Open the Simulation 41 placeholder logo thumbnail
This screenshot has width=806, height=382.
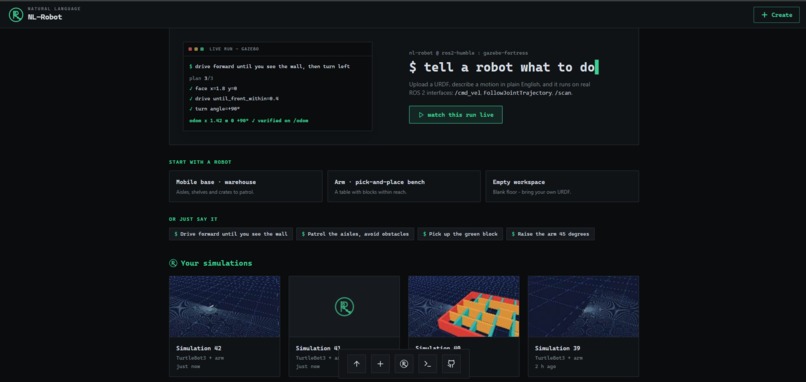tap(344, 306)
